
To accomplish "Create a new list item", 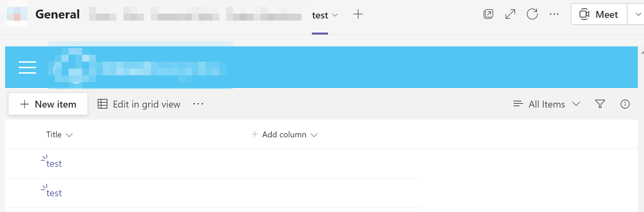I will [x=48, y=104].
